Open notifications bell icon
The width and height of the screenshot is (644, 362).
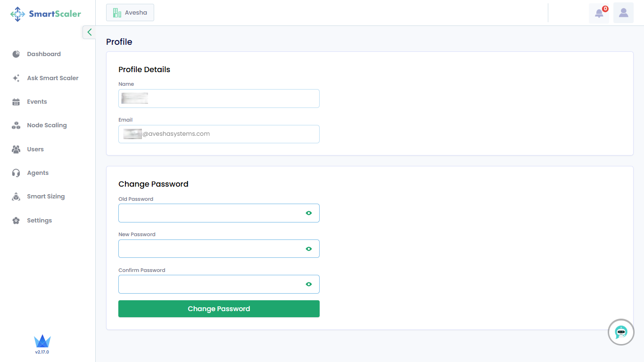[x=599, y=13]
